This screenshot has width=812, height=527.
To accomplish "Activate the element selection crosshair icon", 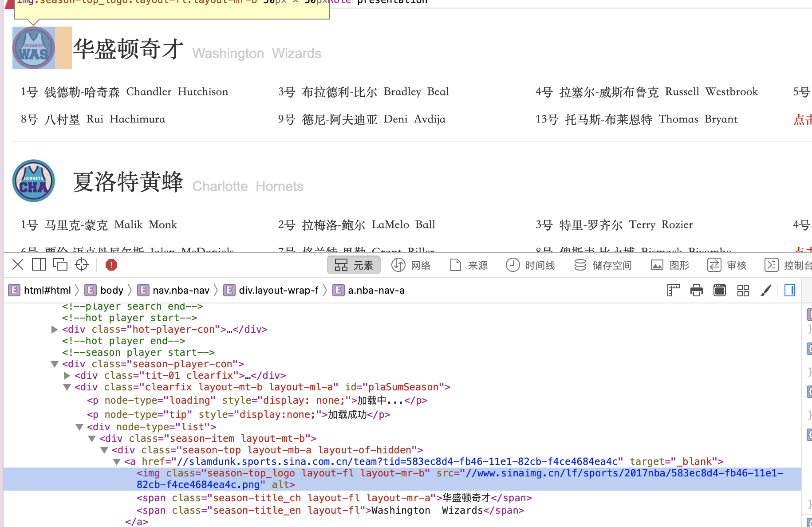I will pos(82,265).
